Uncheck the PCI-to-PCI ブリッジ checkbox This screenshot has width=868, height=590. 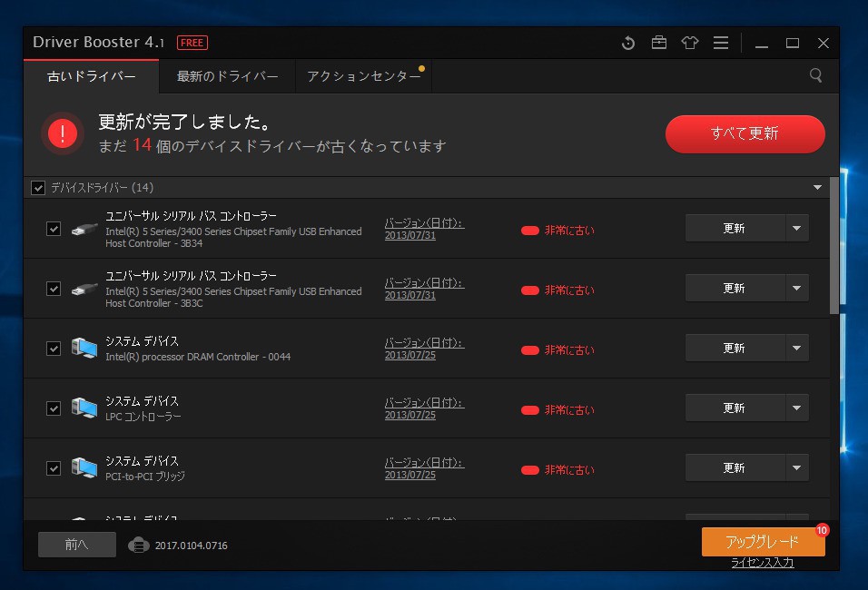pos(54,467)
